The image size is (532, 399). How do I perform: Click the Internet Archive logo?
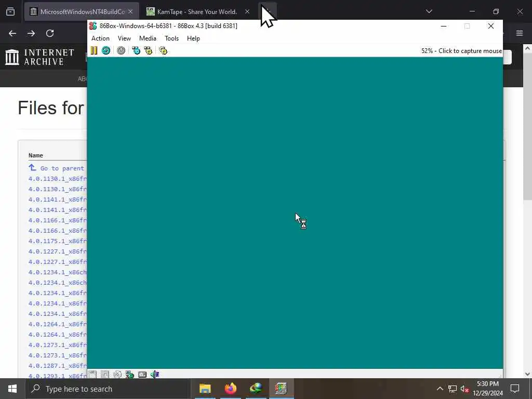(39, 57)
